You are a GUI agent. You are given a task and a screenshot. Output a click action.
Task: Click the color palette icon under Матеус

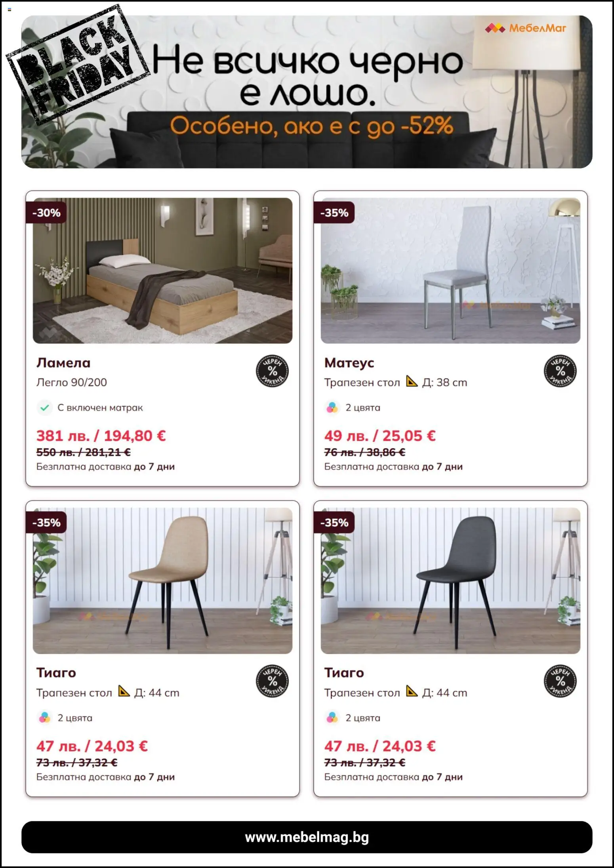tap(332, 407)
